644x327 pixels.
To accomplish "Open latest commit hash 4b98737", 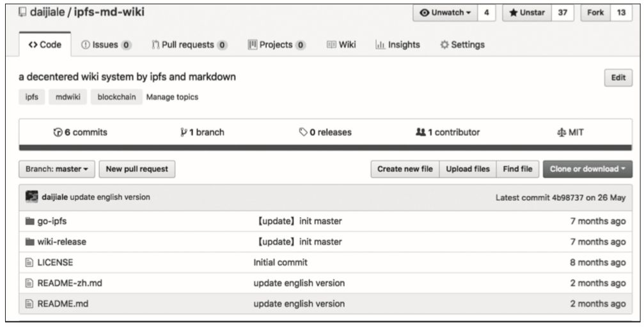I will pos(568,198).
